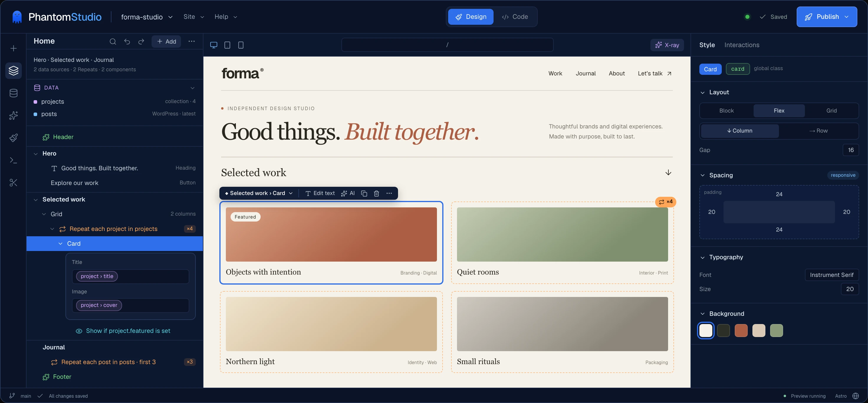Viewport: 868px width, 403px height.
Task: Click the URL path field
Action: (447, 45)
